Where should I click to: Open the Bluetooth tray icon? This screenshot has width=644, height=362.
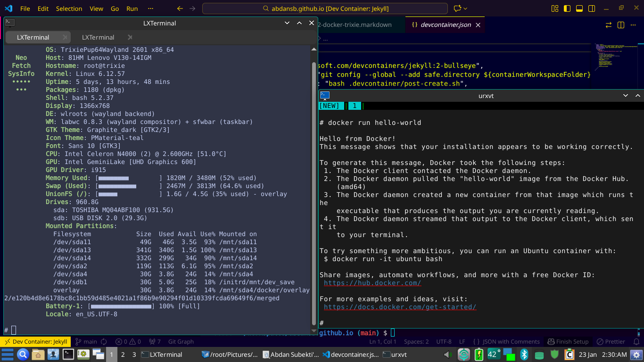[525, 354]
